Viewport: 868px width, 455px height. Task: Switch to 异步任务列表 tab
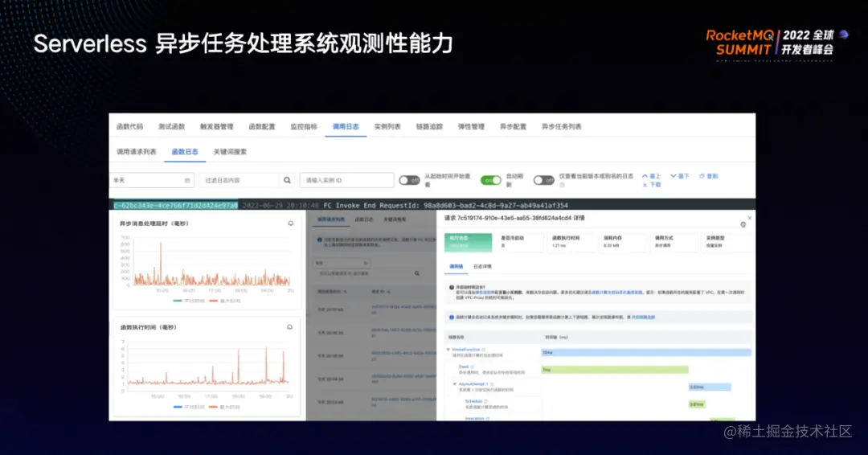(x=561, y=127)
